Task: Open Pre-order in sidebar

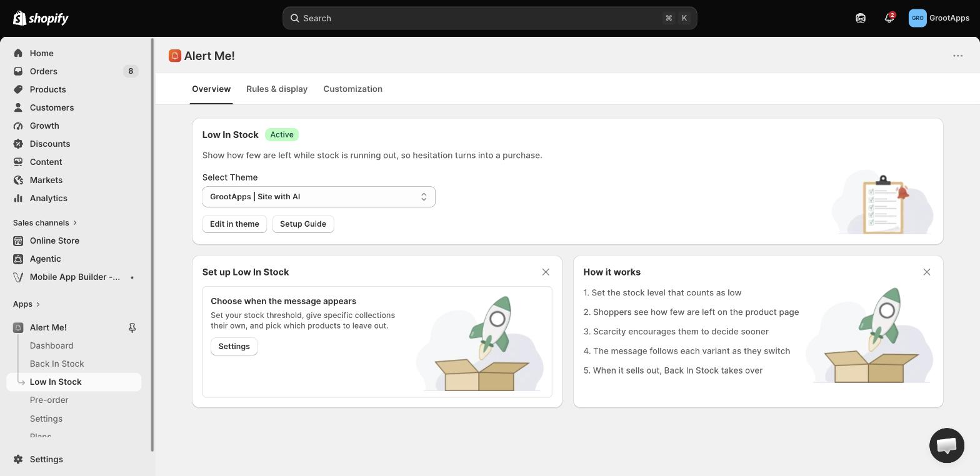Action: tap(49, 400)
